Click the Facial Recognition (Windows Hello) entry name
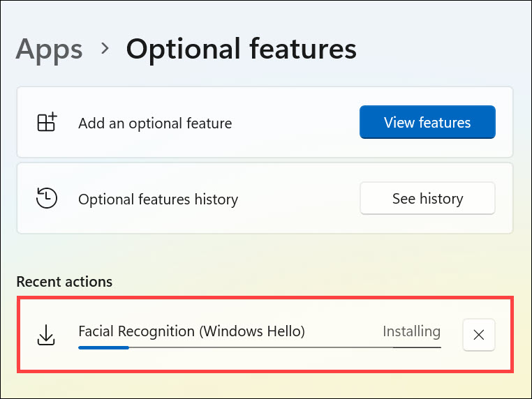 [x=191, y=331]
